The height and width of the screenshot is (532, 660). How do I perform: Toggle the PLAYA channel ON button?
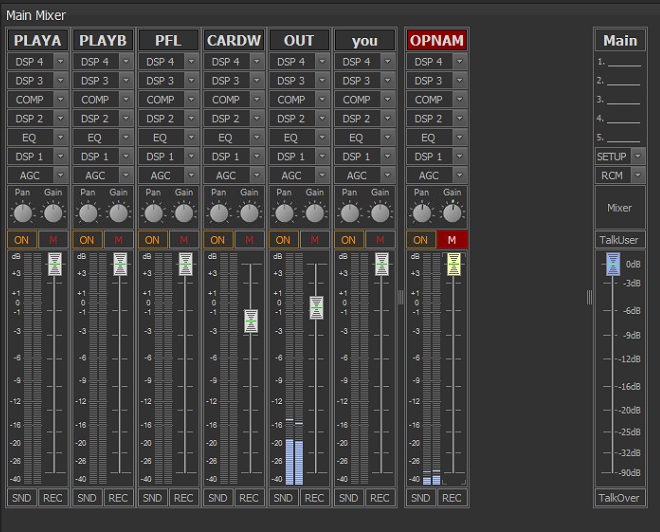pos(22,240)
